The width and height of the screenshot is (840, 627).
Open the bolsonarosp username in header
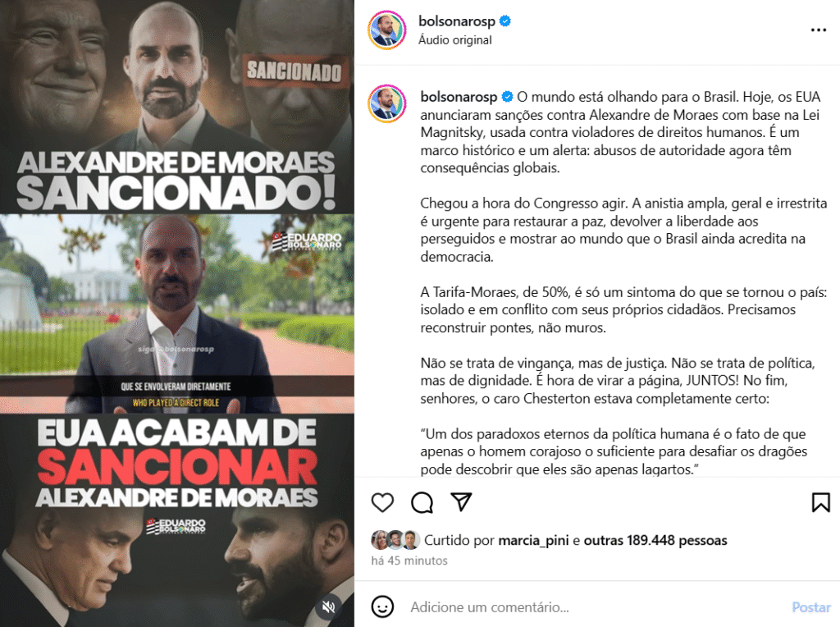click(x=456, y=21)
